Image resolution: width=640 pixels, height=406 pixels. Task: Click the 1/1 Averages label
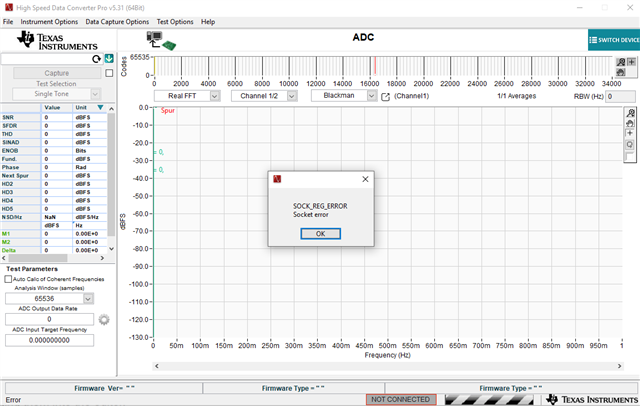(x=516, y=96)
